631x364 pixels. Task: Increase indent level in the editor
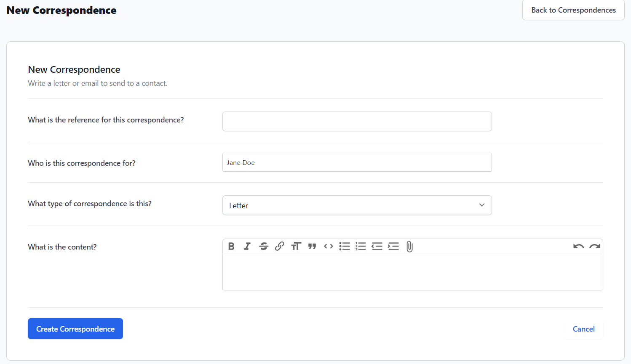[x=393, y=246]
